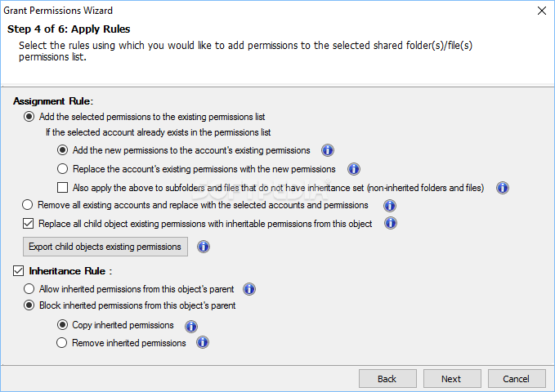Viewport: 555px width, 392px height.
Task: Click info icon beside 'Replace the account's existing permissions'
Action: tap(354, 169)
